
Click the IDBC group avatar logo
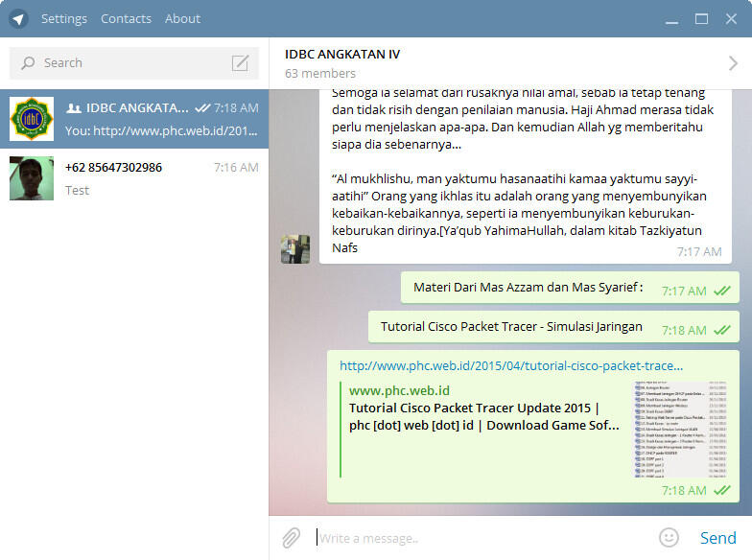coord(32,119)
